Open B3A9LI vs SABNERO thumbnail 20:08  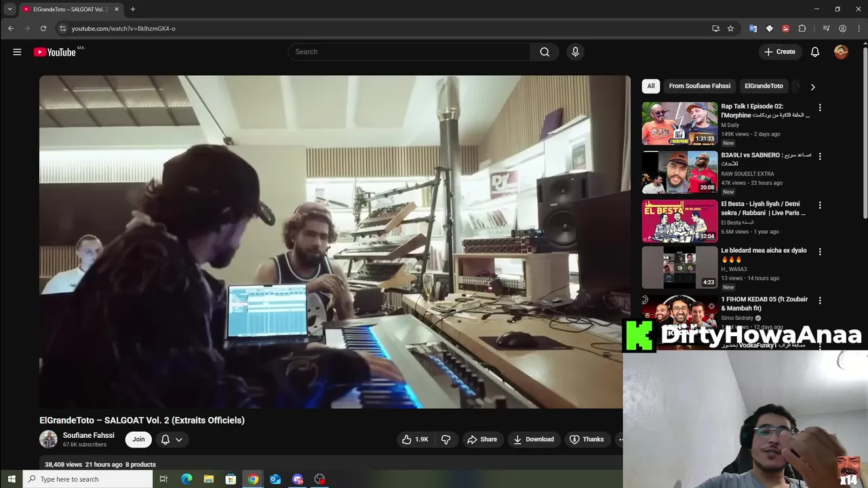pyautogui.click(x=679, y=172)
